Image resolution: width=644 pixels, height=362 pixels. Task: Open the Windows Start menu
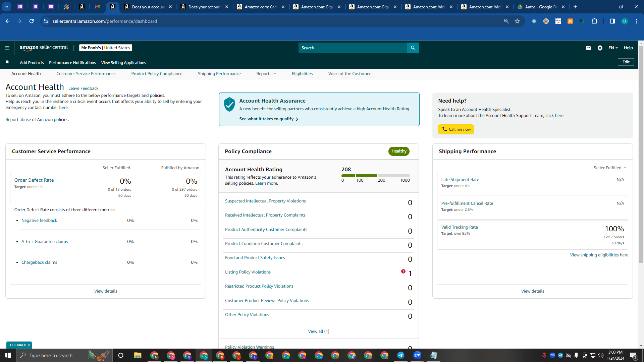(8, 355)
